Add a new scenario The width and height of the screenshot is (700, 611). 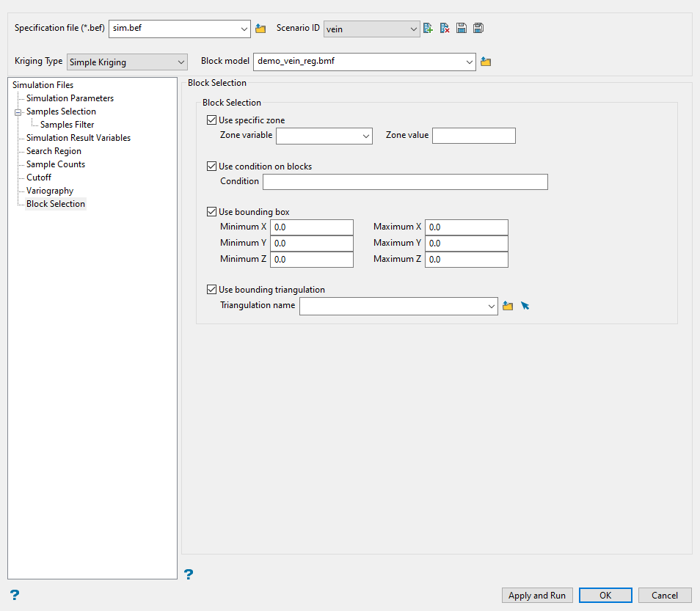tap(429, 29)
